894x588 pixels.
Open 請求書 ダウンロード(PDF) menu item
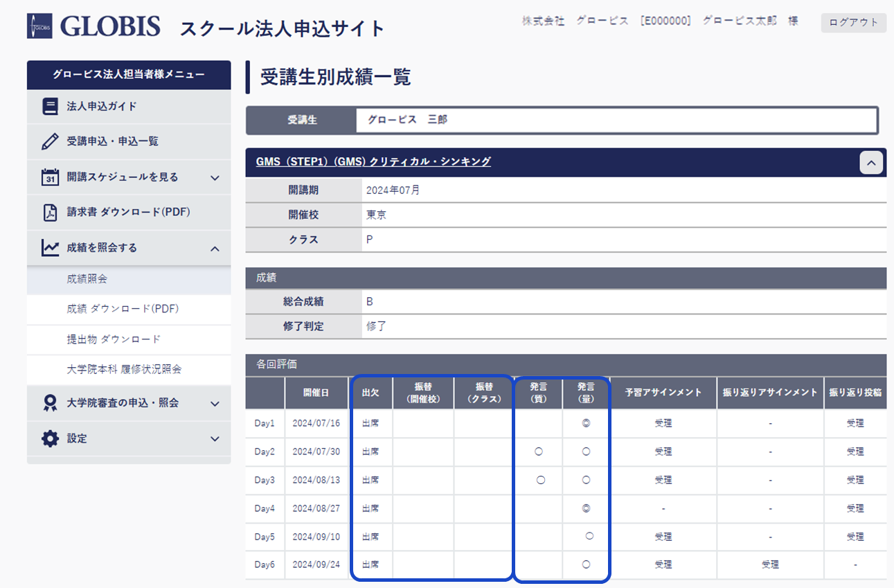(x=129, y=213)
